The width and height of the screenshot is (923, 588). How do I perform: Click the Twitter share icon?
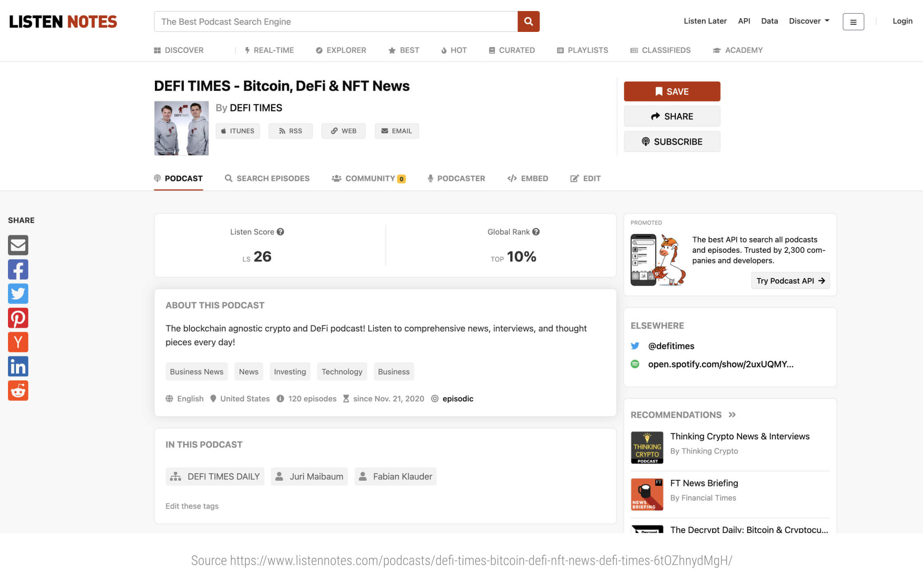(x=17, y=294)
